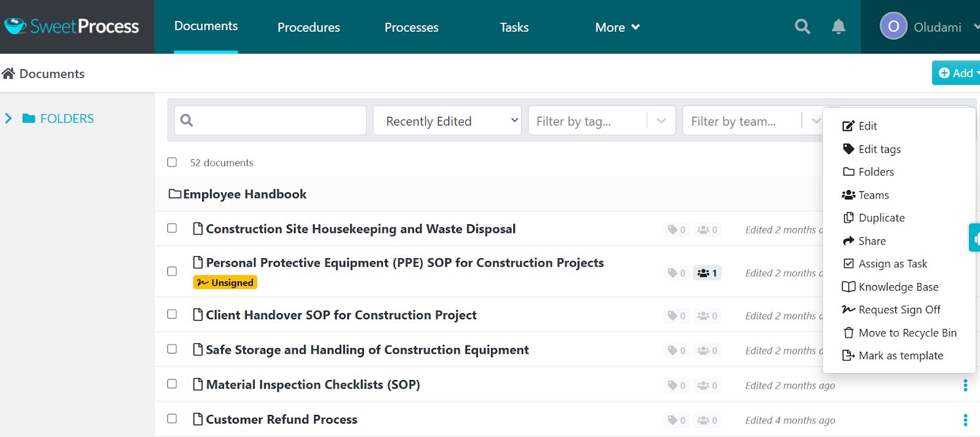Image resolution: width=980 pixels, height=437 pixels.
Task: Open the search magnifier in the top bar
Action: [x=802, y=26]
